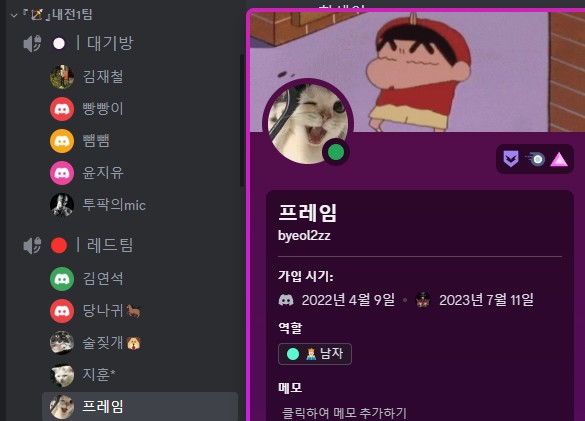This screenshot has width=585, height=421.
Task: Click the 남자 role tag
Action: [x=315, y=354]
